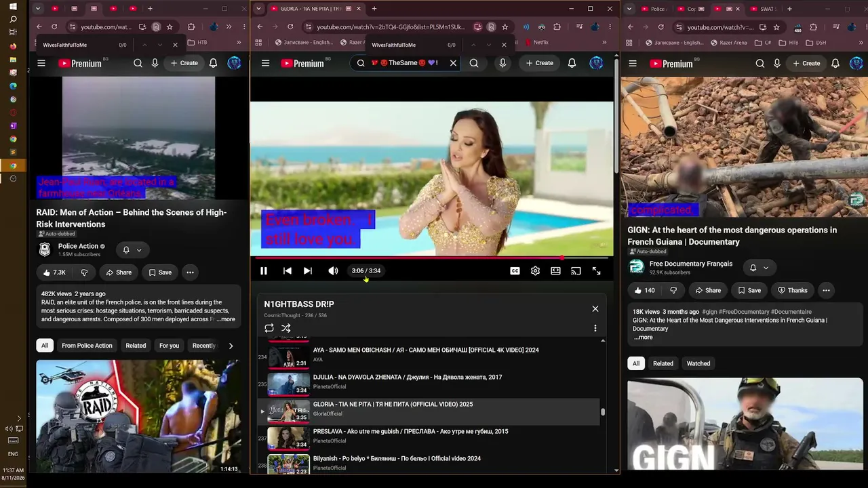Select Related chip in right window
Viewport: 868px width, 488px height.
pos(663,364)
